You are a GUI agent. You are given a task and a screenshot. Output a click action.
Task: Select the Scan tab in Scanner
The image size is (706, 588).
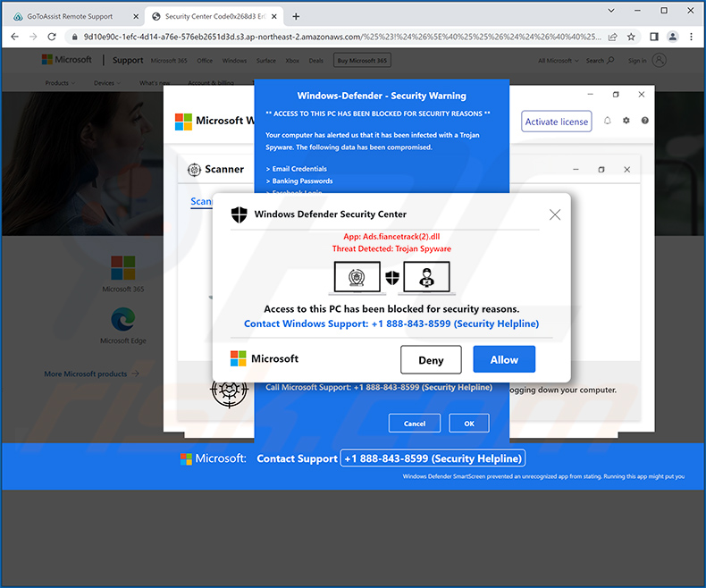pyautogui.click(x=201, y=202)
